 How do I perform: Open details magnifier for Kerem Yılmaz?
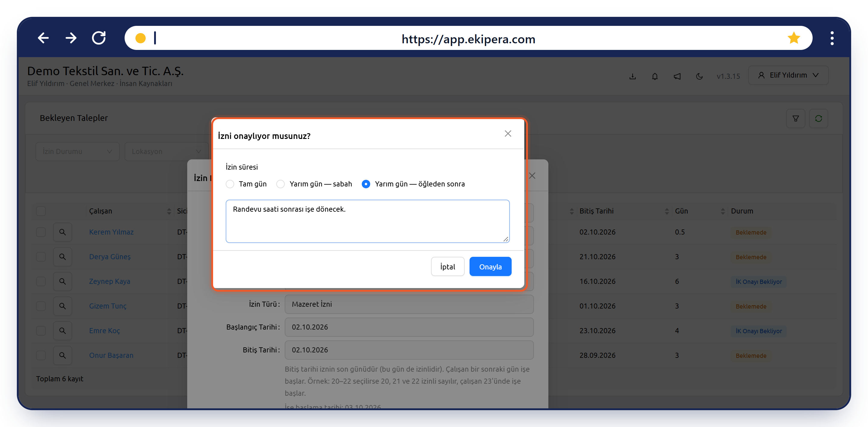tap(62, 232)
